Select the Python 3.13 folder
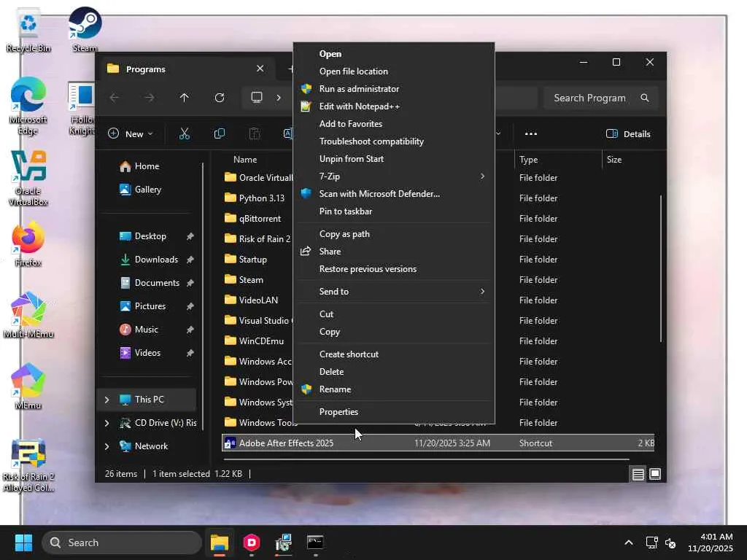Screen dimensions: 747x560 pos(262,198)
